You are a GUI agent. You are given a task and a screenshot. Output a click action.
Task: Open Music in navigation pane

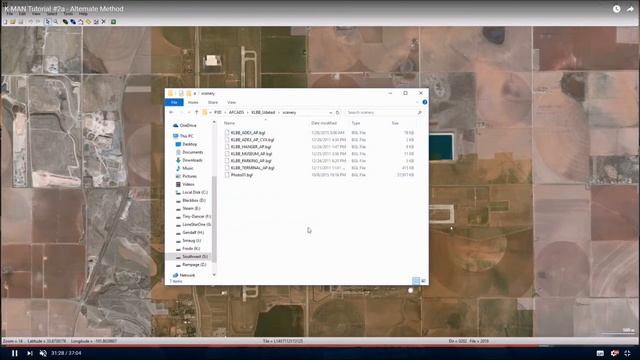coord(188,168)
